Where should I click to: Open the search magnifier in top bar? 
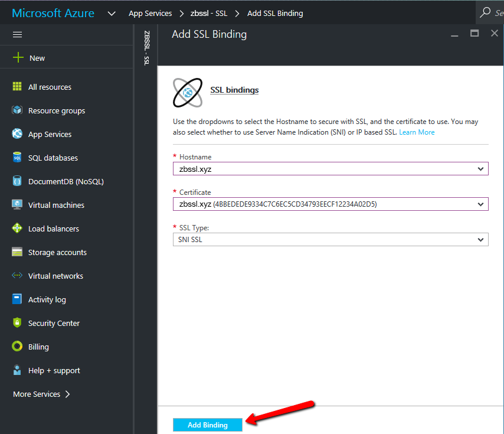486,12
